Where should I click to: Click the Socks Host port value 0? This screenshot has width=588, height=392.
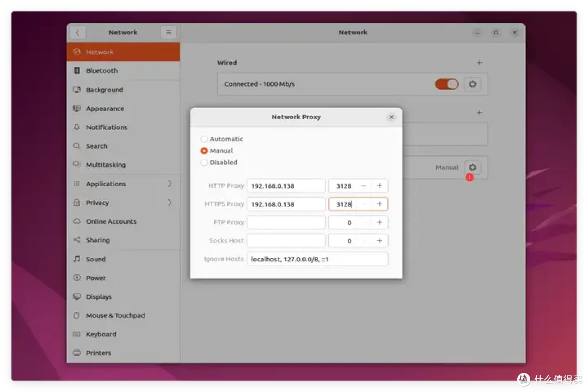pyautogui.click(x=349, y=241)
